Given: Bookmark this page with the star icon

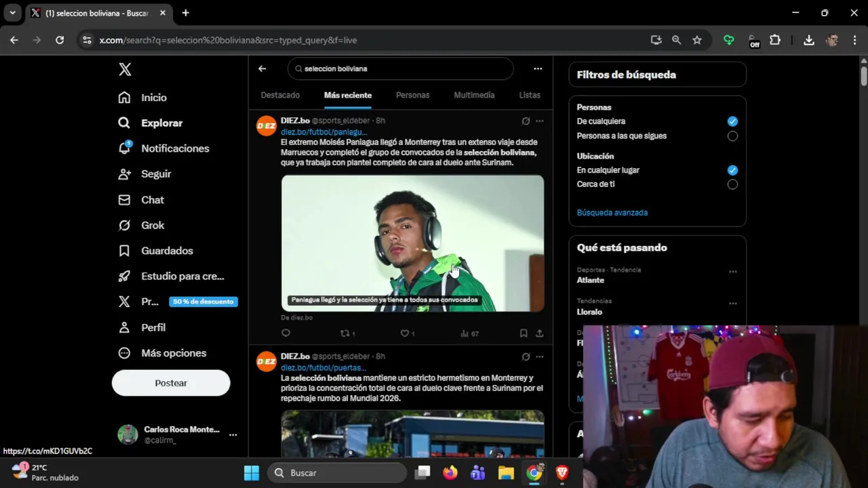Looking at the screenshot, I should pos(697,40).
